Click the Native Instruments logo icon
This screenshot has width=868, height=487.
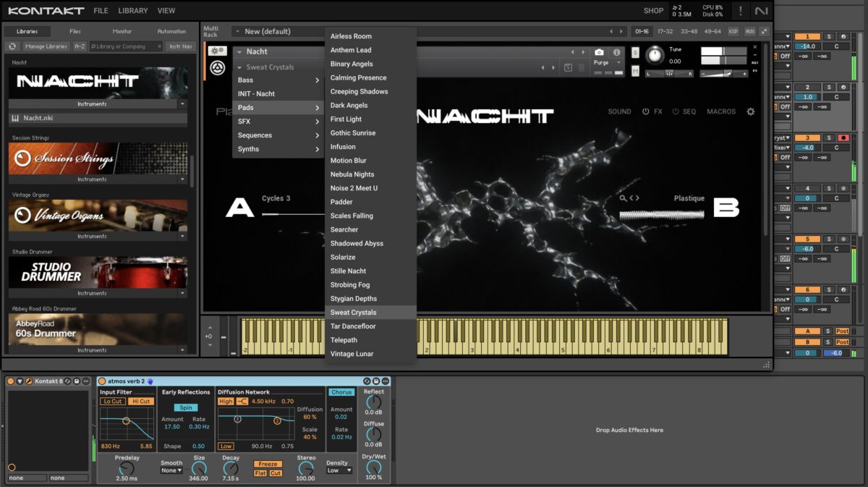click(761, 11)
